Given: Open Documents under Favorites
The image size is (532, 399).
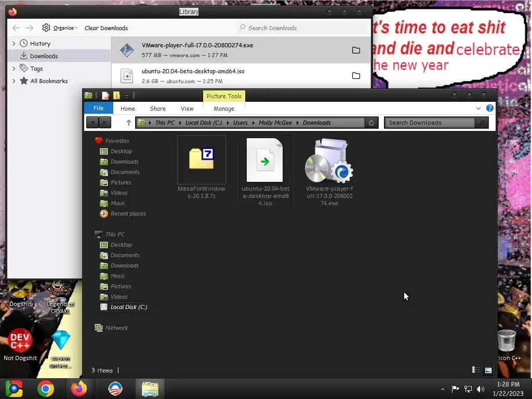Looking at the screenshot, I should (120, 172).
